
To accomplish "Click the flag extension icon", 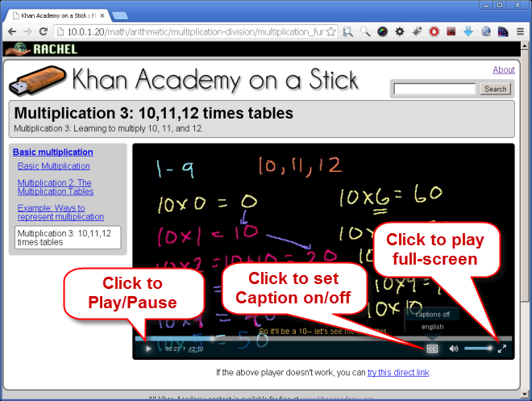I will click(503, 32).
